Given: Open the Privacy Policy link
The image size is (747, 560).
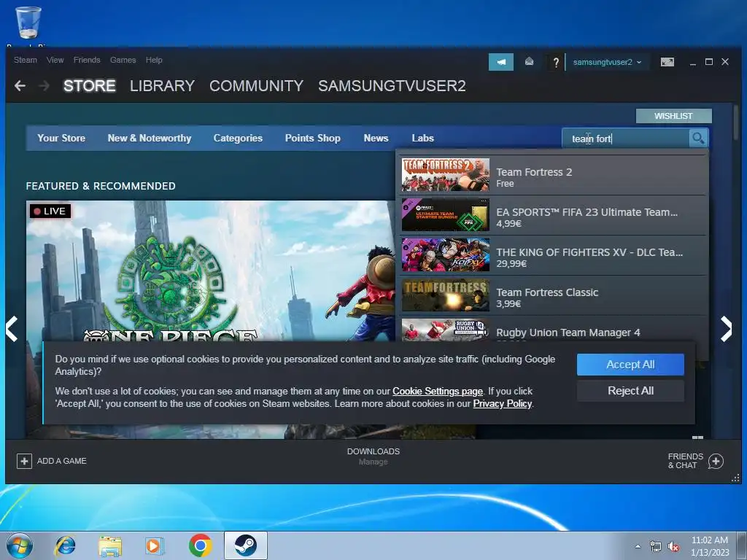Looking at the screenshot, I should click(x=502, y=403).
